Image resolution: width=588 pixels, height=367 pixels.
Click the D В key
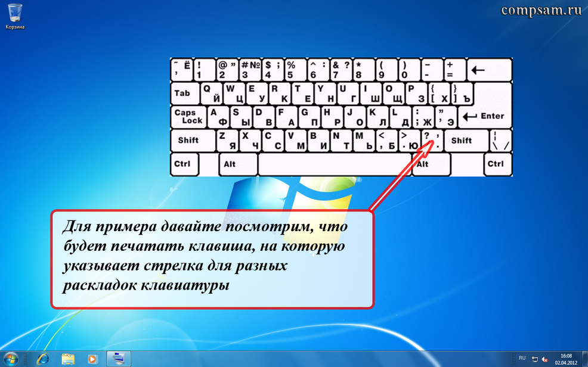tap(264, 117)
